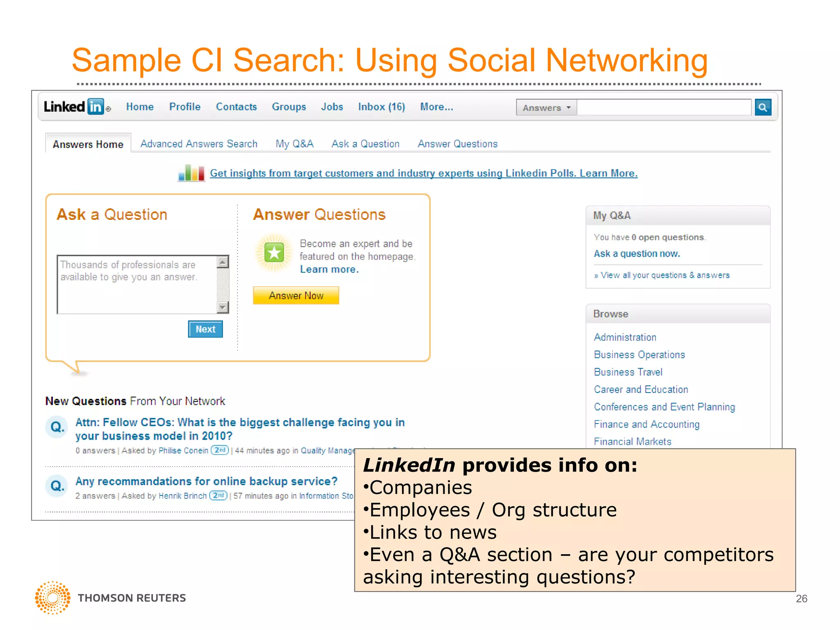Click the LinkedIn logo
The image size is (840, 630).
point(77,107)
